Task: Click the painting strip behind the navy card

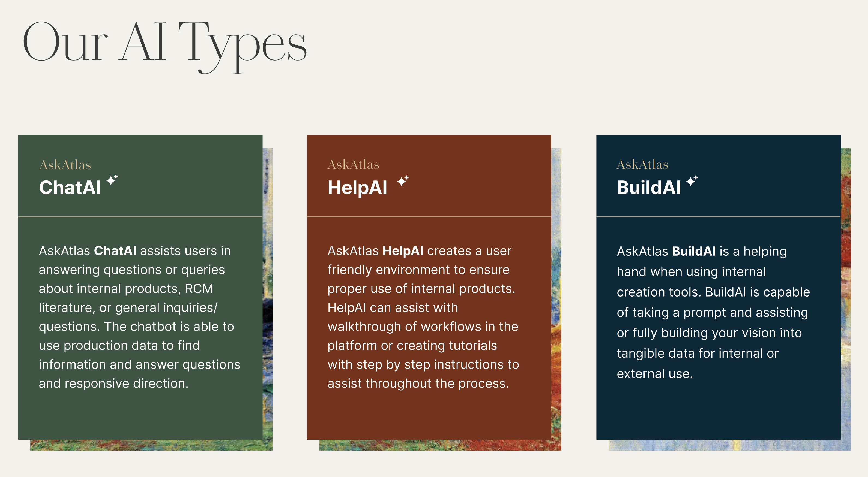Action: [x=846, y=303]
